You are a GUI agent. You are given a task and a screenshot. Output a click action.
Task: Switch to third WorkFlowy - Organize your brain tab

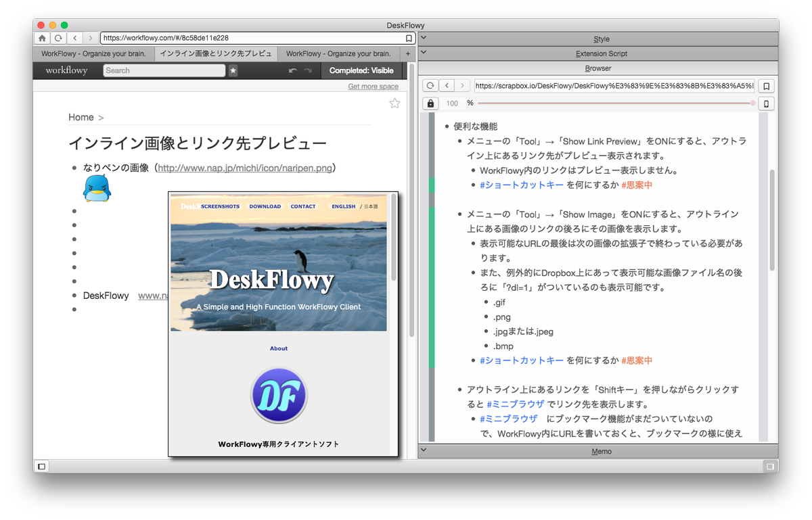(338, 53)
